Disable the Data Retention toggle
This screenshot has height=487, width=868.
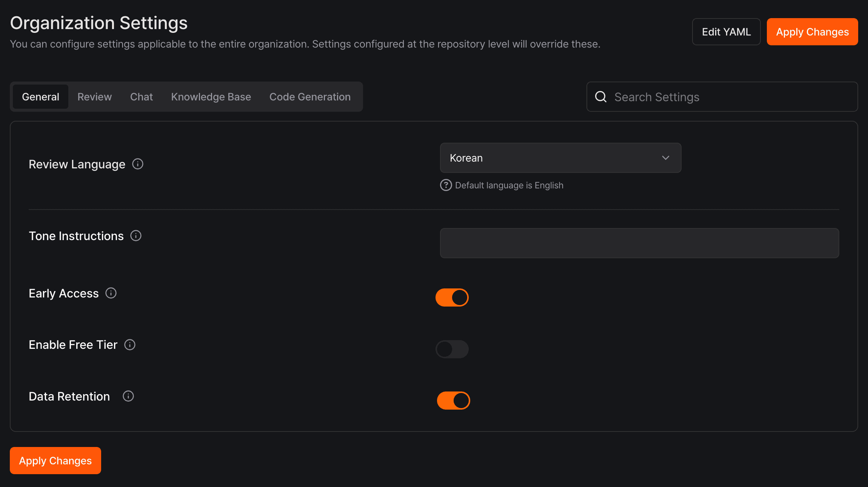tap(453, 401)
